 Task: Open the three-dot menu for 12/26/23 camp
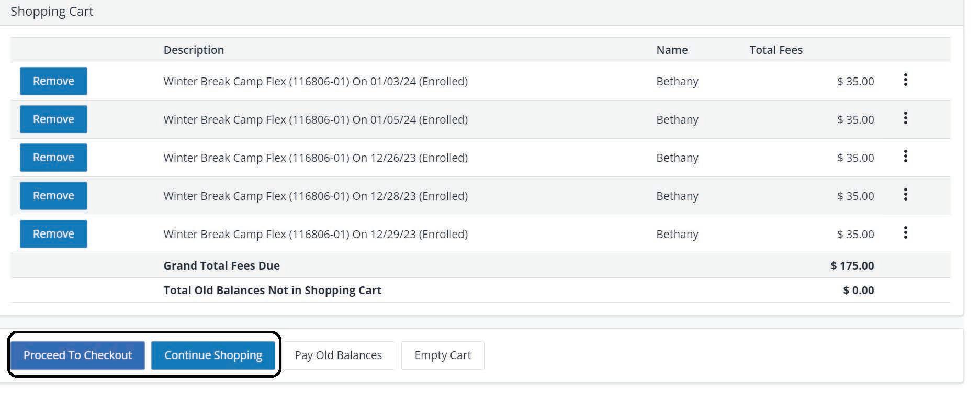coord(905,157)
